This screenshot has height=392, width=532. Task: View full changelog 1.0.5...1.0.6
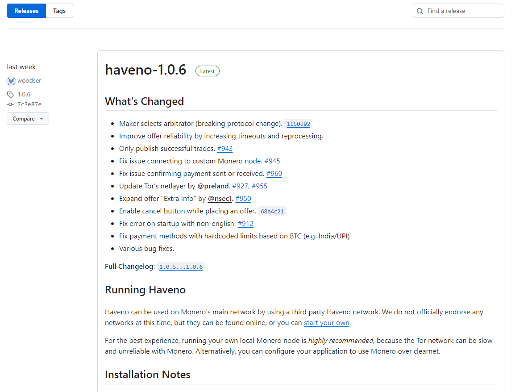pos(181,267)
